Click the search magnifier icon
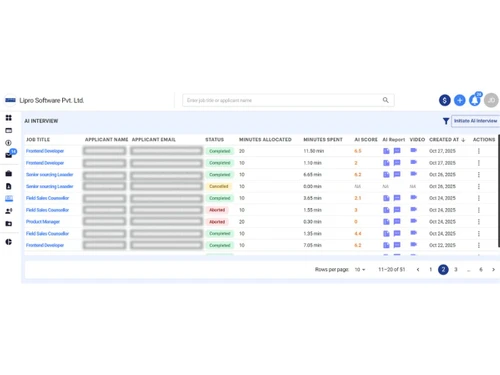This screenshot has width=500, height=375. pos(386,100)
